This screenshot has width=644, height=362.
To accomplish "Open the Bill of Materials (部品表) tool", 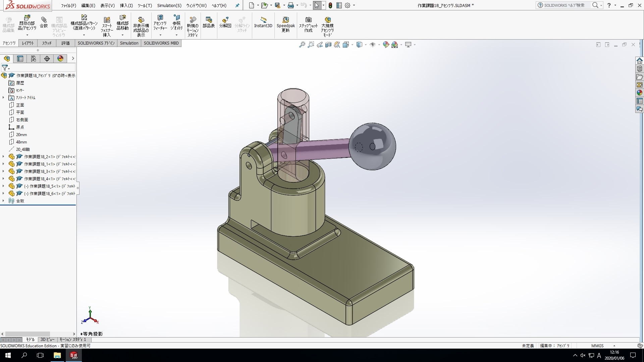I will pyautogui.click(x=209, y=22).
